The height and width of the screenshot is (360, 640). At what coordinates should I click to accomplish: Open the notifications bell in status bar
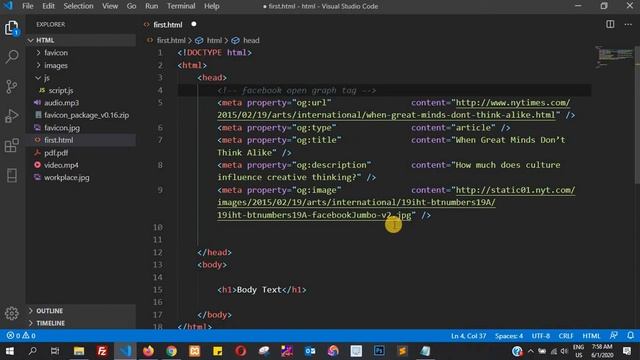click(x=630, y=336)
